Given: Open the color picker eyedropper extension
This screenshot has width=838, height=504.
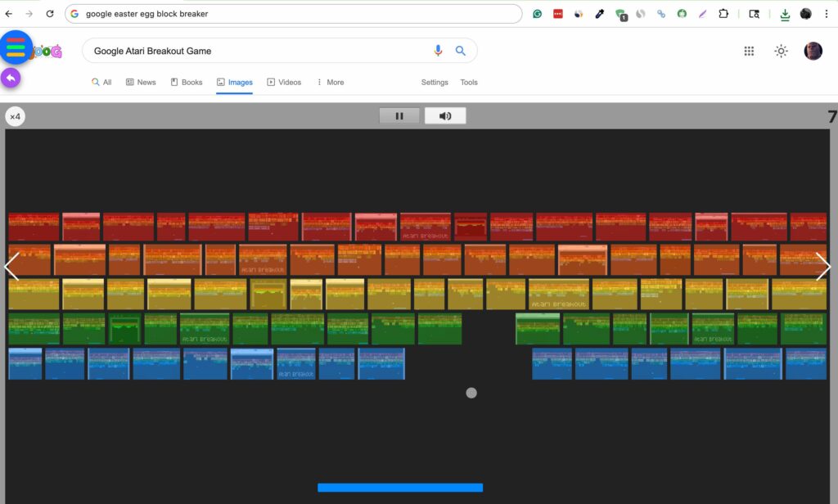Looking at the screenshot, I should tap(600, 14).
